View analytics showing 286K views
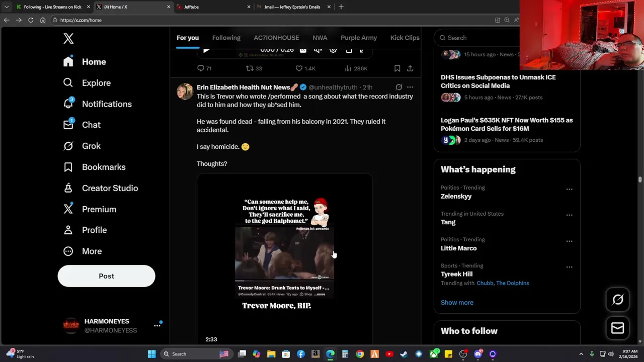This screenshot has width=644, height=362. point(356,68)
